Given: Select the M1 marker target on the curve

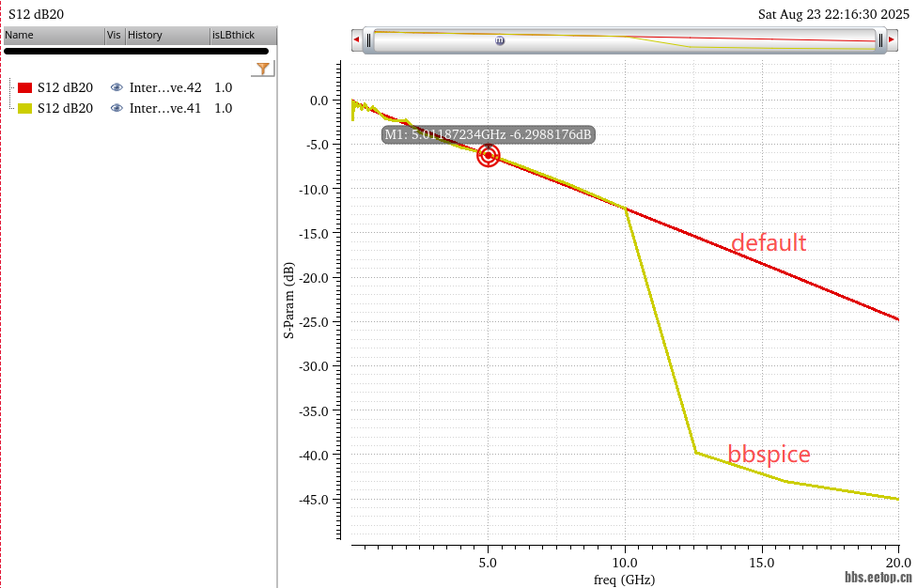Looking at the screenshot, I should (489, 156).
